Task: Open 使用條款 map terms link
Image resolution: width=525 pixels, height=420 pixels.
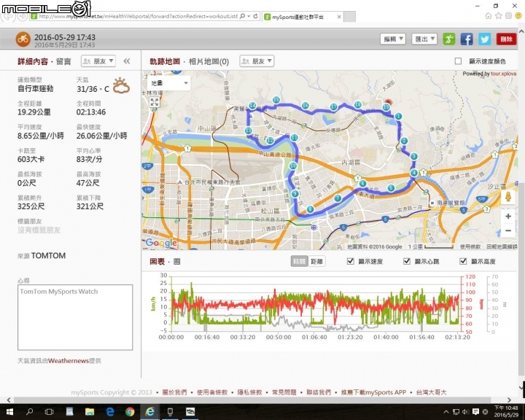Action: click(x=470, y=246)
